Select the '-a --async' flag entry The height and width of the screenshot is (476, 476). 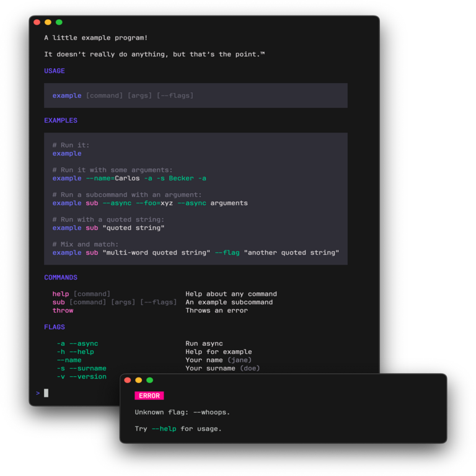click(77, 344)
